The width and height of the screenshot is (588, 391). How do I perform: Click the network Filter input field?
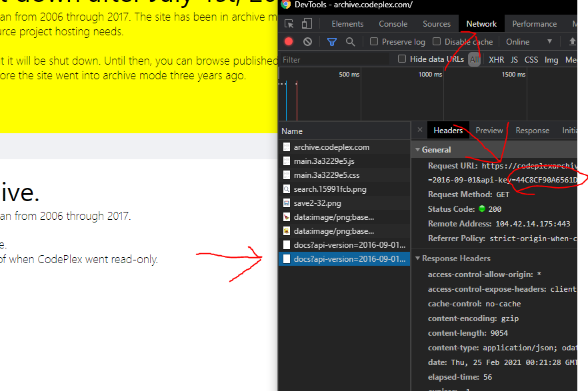point(335,59)
